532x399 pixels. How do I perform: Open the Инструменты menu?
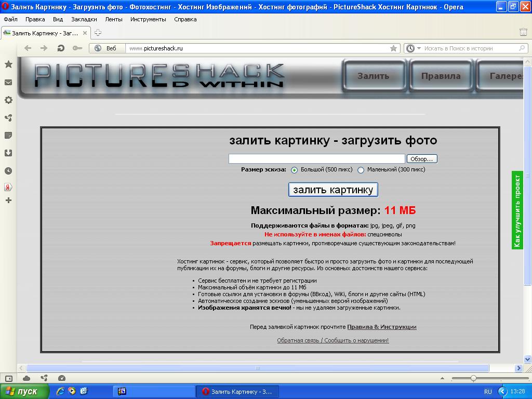[x=148, y=19]
